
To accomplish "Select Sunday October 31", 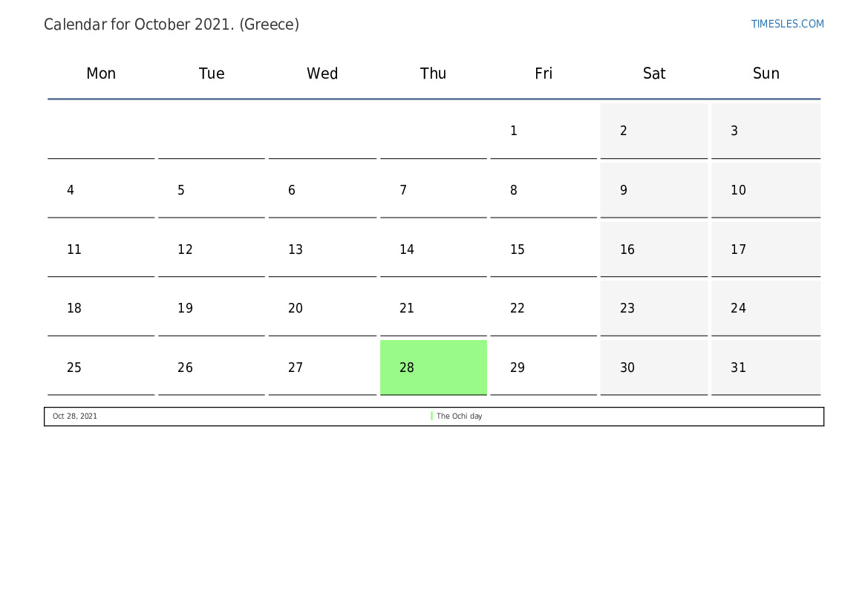I will pyautogui.click(x=766, y=368).
